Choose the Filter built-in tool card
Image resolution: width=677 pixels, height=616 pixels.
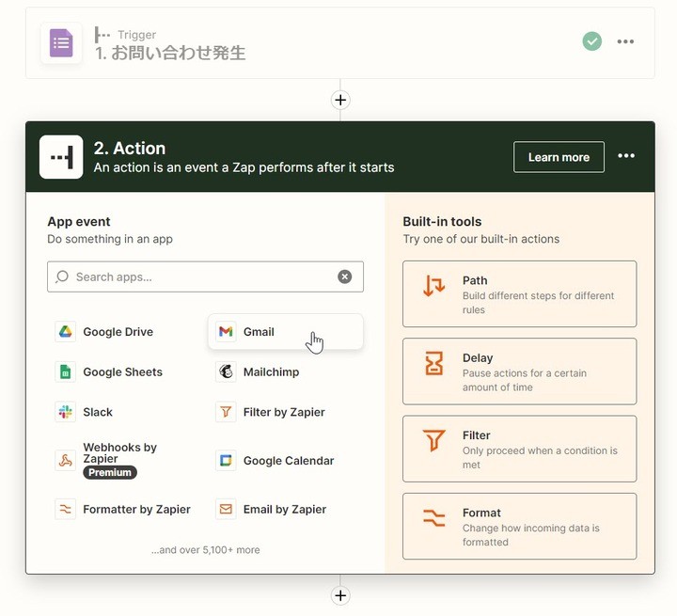pos(519,449)
